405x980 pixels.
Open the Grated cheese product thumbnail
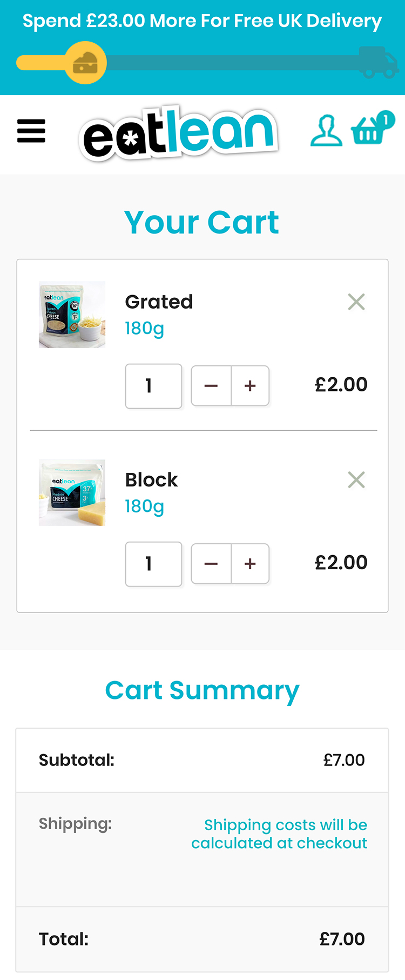point(72,314)
